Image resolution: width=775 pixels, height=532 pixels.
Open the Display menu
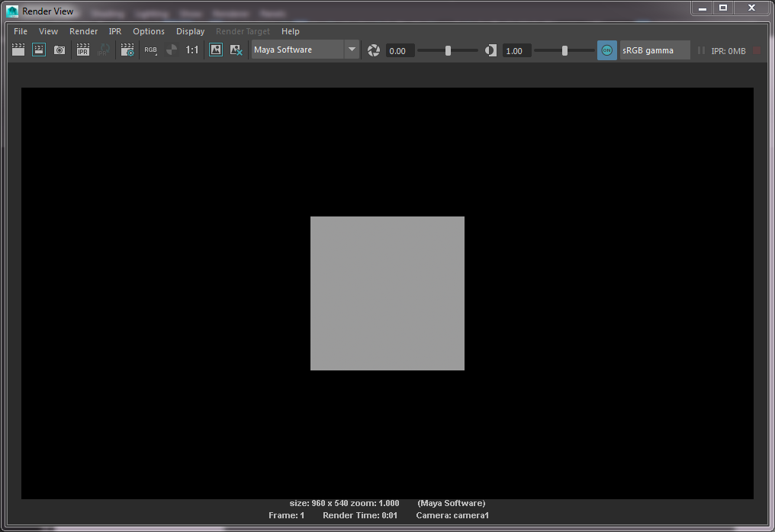(x=190, y=31)
